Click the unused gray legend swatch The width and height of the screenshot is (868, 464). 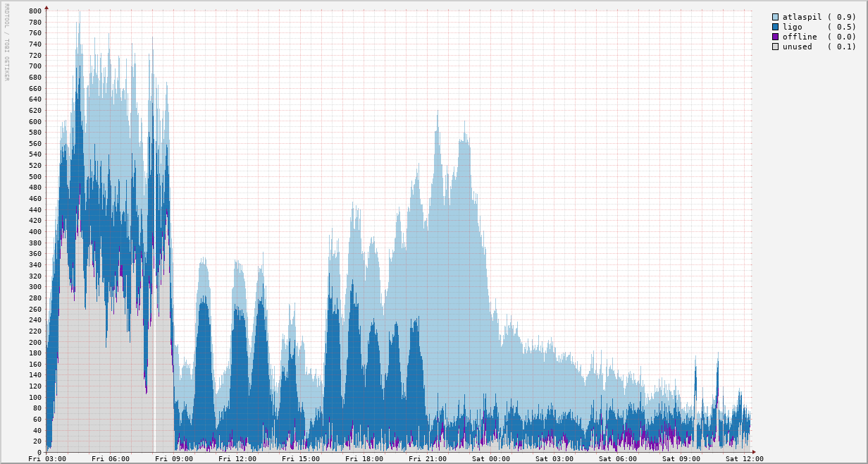click(776, 47)
